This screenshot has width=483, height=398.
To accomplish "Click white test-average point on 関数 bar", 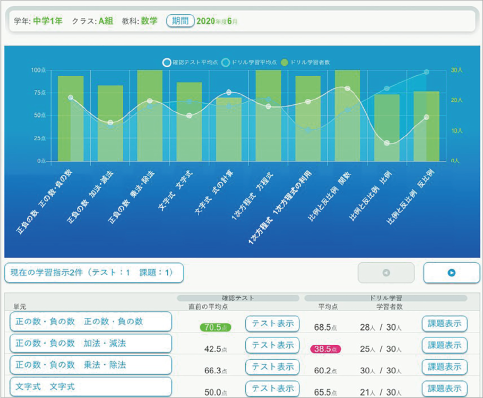I will [347, 89].
